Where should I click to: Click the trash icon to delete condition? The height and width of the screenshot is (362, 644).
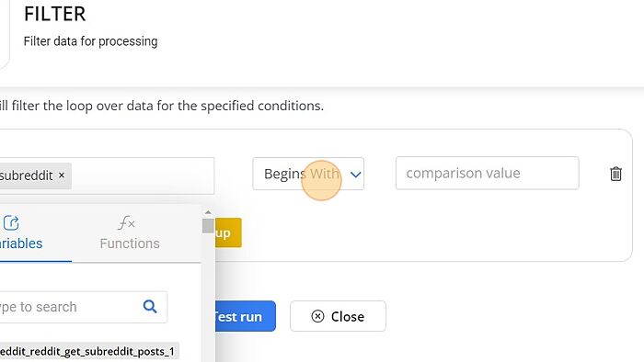click(615, 174)
